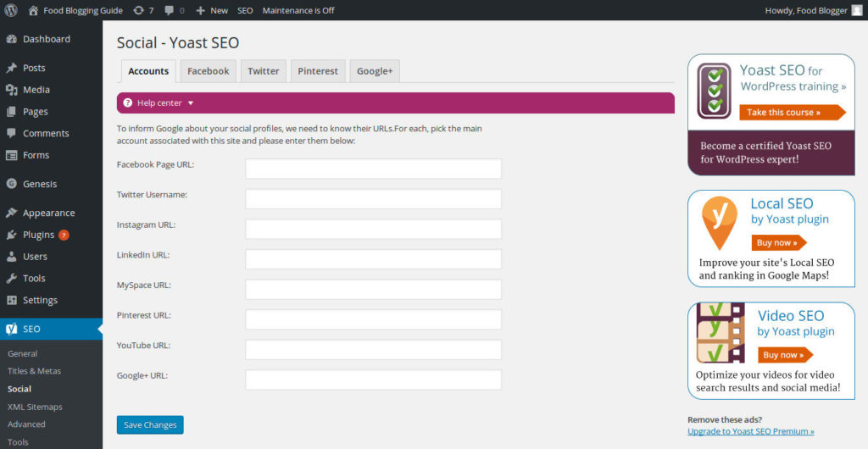The width and height of the screenshot is (868, 449).
Task: Click the Tools wrench icon
Action: [11, 278]
